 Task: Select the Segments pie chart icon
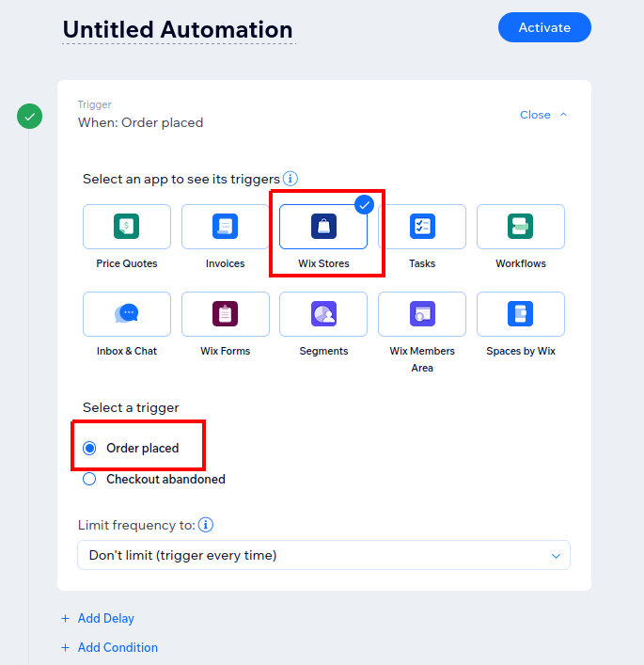[x=323, y=314]
